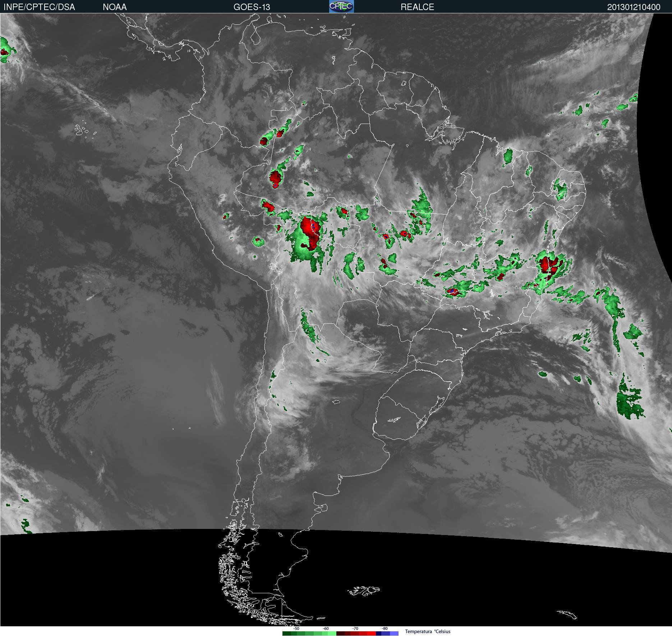672x636 pixels.
Task: Click the -50 temperature scale label
Action: tap(296, 628)
